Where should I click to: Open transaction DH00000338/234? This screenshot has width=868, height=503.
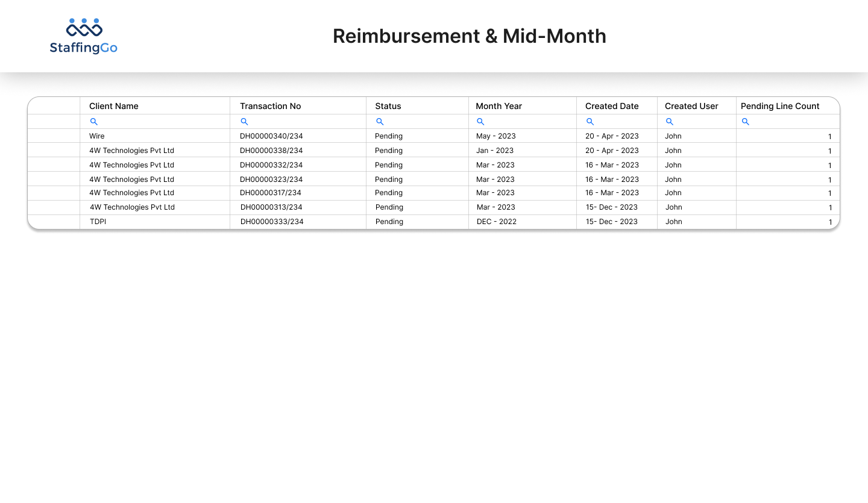pos(271,151)
